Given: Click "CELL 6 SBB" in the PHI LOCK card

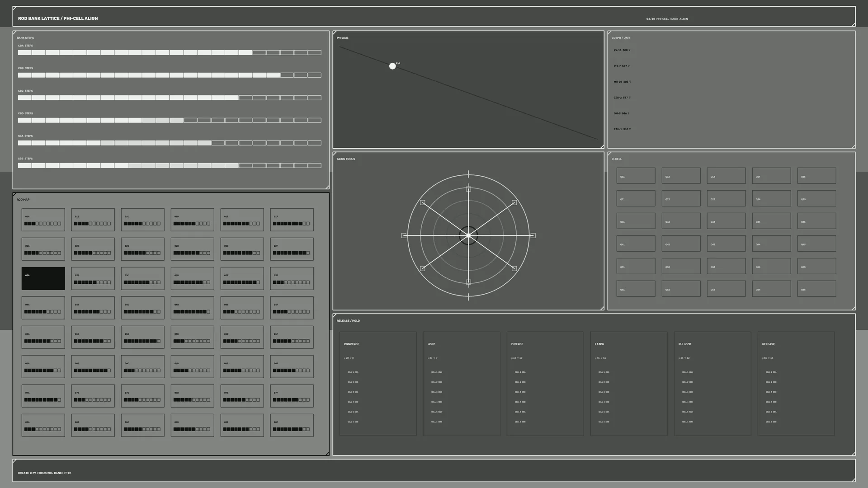Looking at the screenshot, I should (x=688, y=422).
